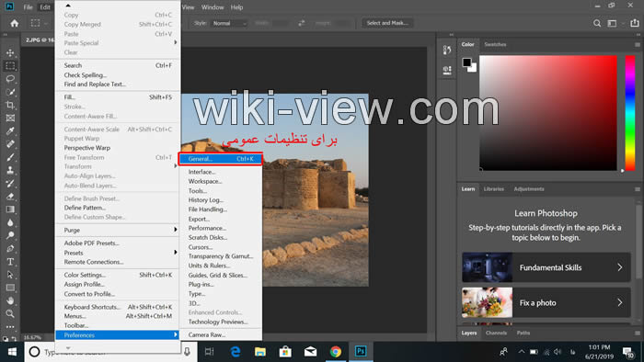Image resolution: width=644 pixels, height=362 pixels.
Task: Select the Path Selection tool
Action: tap(10, 275)
